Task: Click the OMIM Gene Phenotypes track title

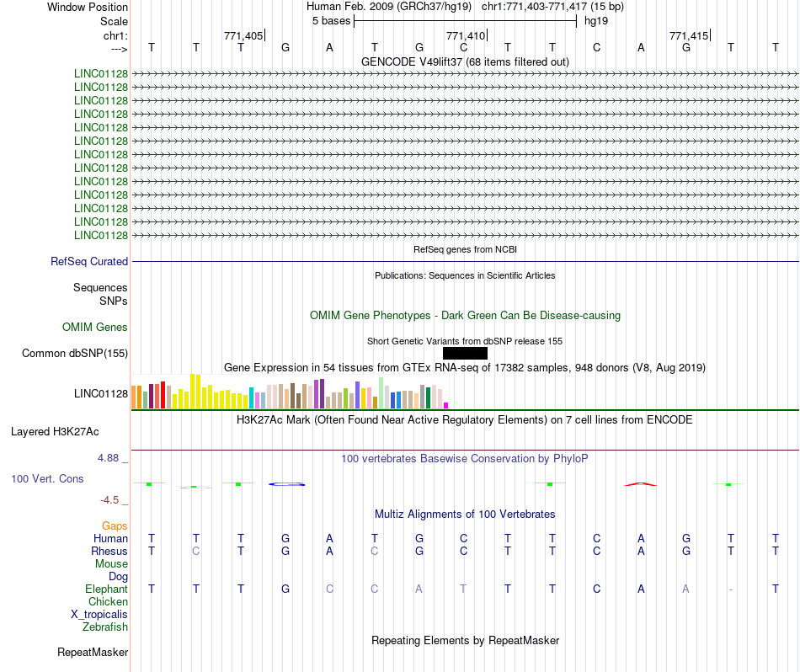Action: coord(465,315)
